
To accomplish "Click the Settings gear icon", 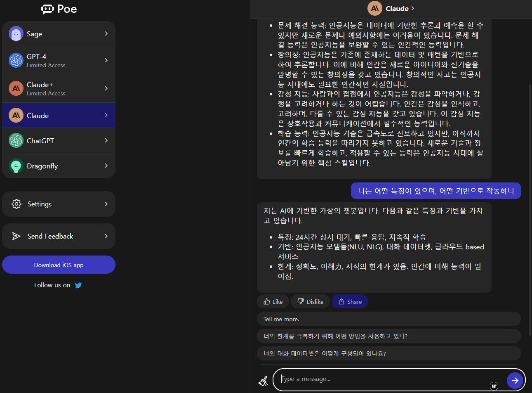I will pos(16,204).
